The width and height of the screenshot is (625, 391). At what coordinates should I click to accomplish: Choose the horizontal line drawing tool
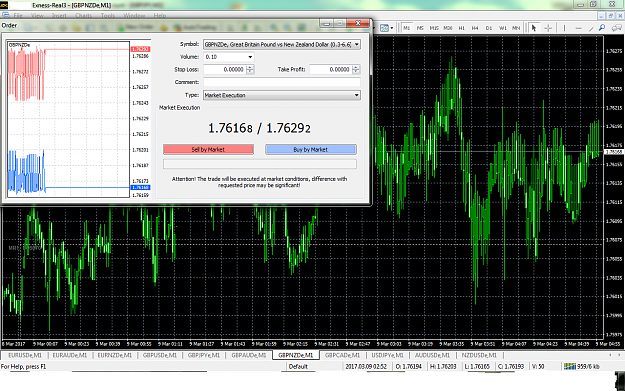[578, 28]
